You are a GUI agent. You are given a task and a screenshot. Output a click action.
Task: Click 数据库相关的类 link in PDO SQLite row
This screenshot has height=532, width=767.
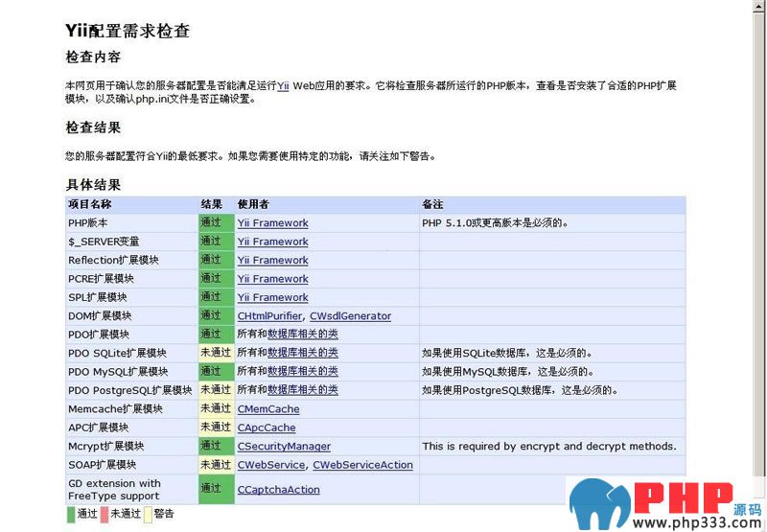pos(303,353)
